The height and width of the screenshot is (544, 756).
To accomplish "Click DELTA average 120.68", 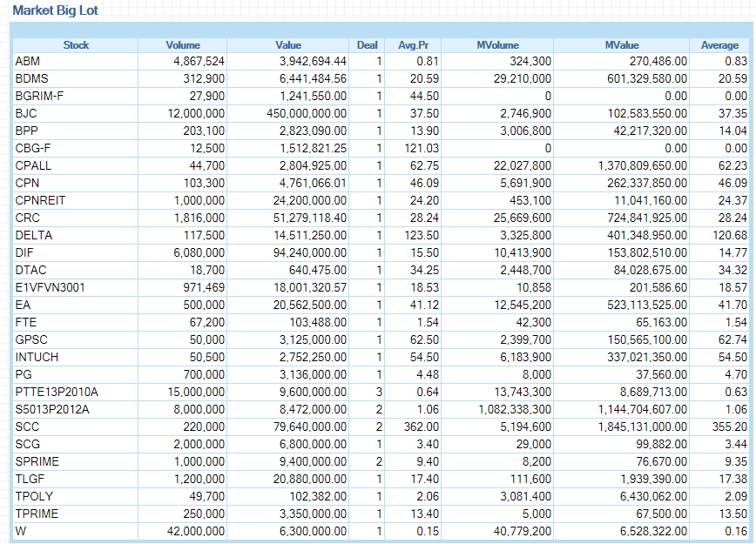I will (730, 235).
